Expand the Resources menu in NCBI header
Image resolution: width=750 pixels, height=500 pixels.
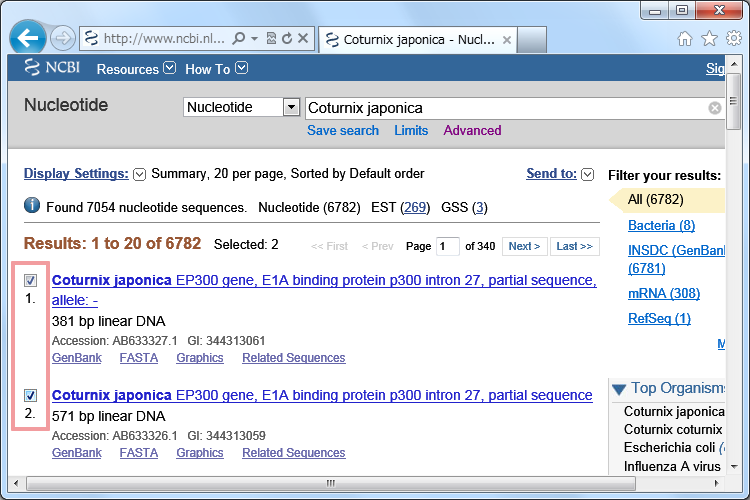point(169,68)
